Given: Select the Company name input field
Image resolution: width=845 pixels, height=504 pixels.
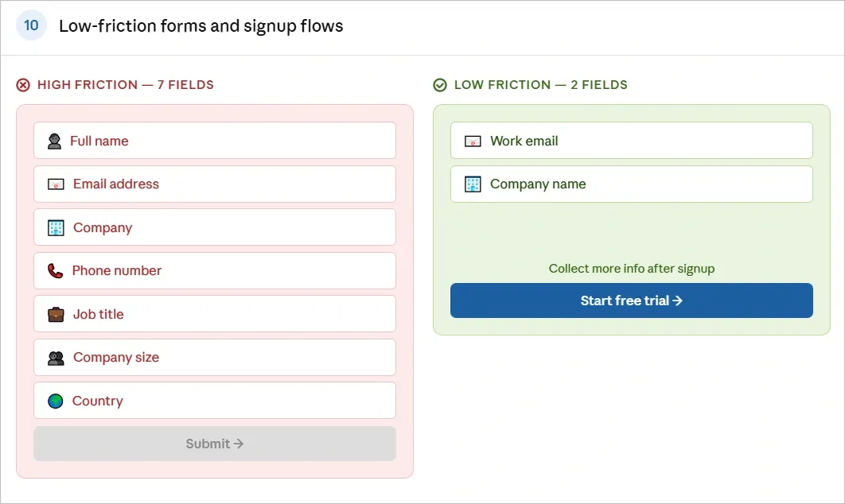Looking at the screenshot, I should (631, 184).
